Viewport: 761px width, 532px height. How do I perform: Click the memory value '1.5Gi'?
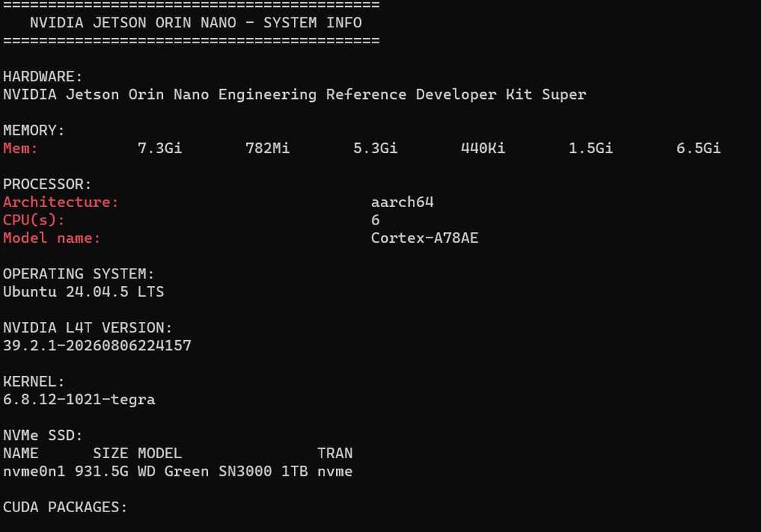pos(590,148)
